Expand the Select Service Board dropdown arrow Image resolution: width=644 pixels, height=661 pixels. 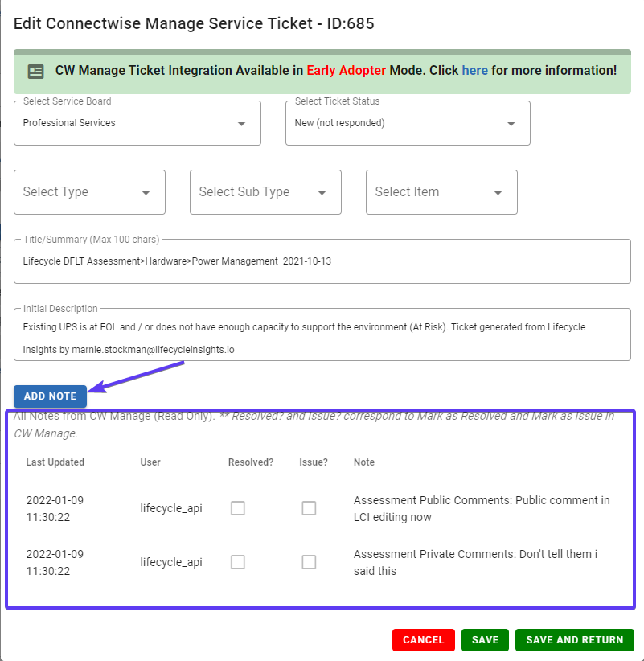pyautogui.click(x=241, y=124)
